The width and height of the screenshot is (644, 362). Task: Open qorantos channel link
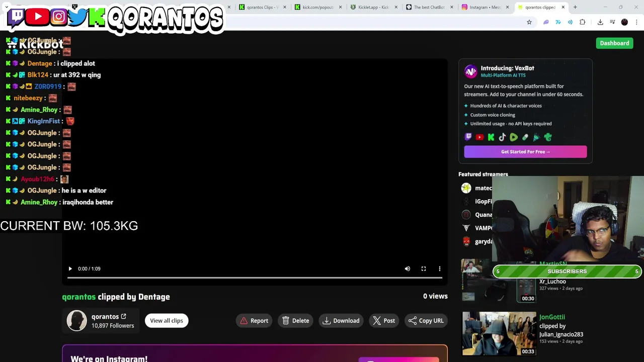109,317
